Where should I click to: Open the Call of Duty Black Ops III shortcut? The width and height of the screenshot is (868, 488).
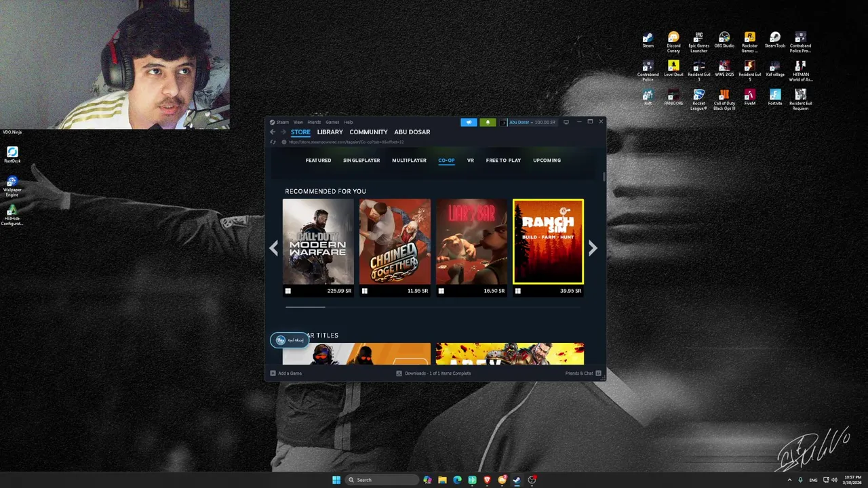click(724, 99)
